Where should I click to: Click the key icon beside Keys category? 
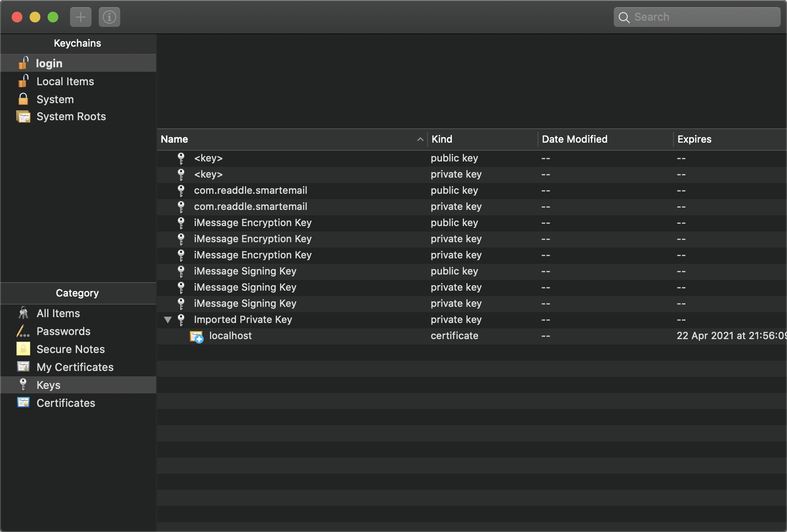click(23, 384)
